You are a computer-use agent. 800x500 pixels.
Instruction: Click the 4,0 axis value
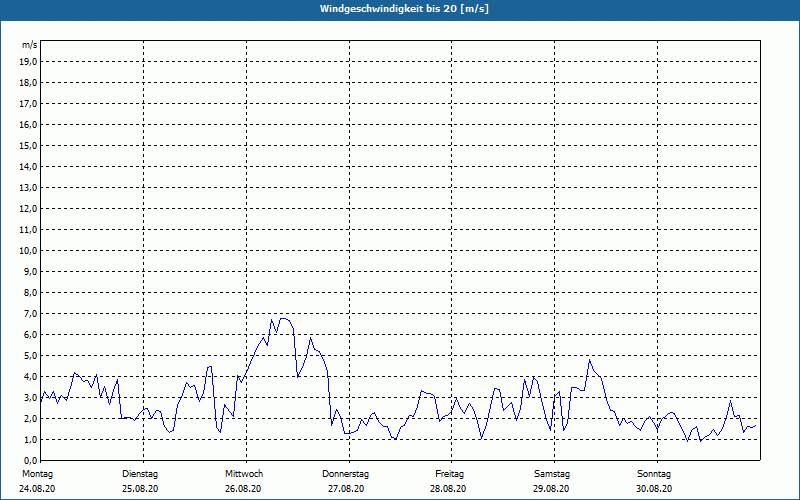[x=29, y=377]
